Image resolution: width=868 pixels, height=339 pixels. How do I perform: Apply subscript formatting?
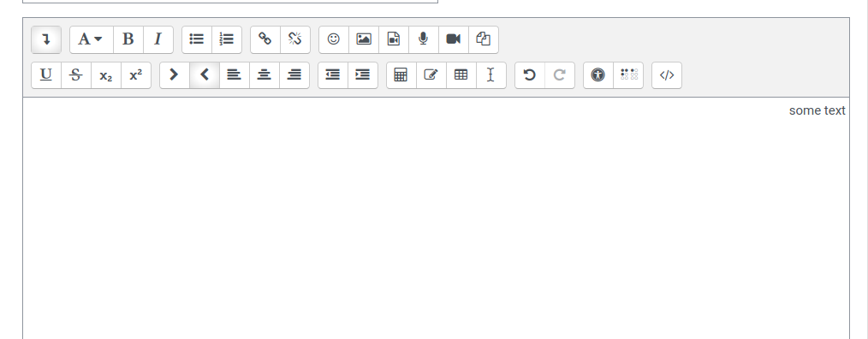pyautogui.click(x=106, y=74)
